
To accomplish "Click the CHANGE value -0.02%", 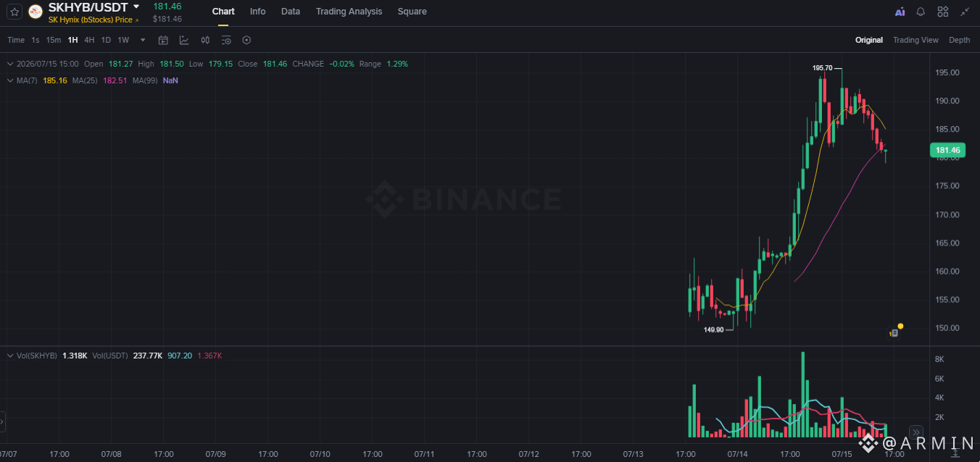I will [x=341, y=64].
